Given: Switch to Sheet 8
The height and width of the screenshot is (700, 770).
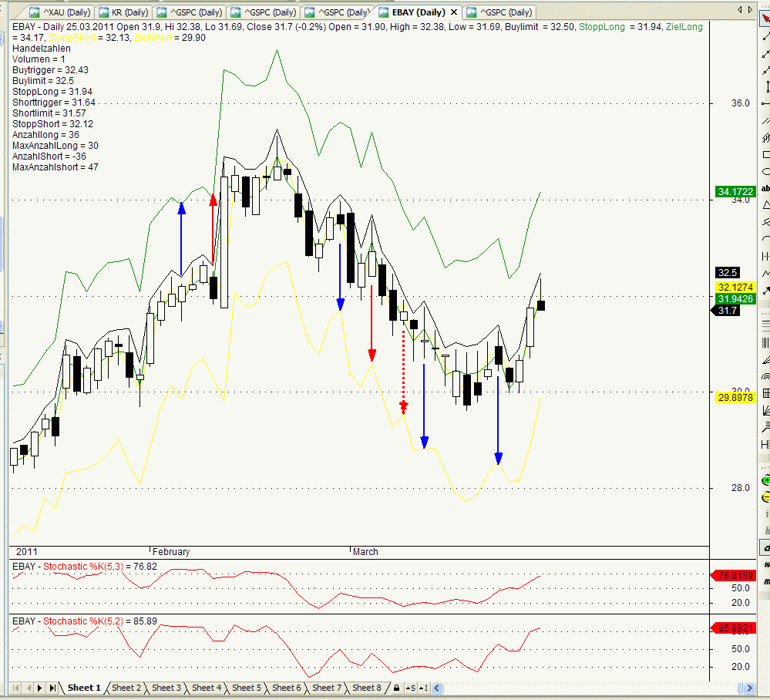Looking at the screenshot, I should (367, 688).
